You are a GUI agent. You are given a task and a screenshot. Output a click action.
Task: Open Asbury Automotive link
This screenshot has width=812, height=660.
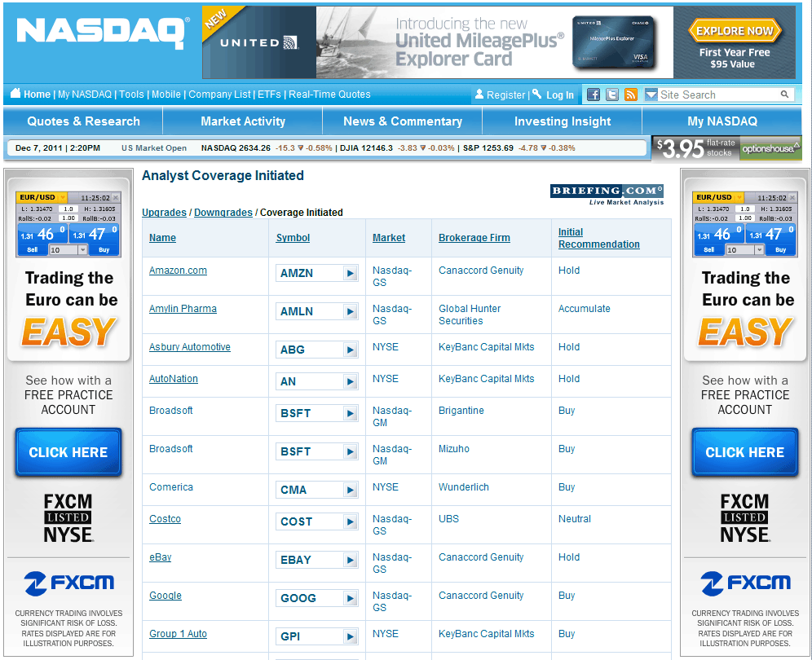(x=189, y=347)
